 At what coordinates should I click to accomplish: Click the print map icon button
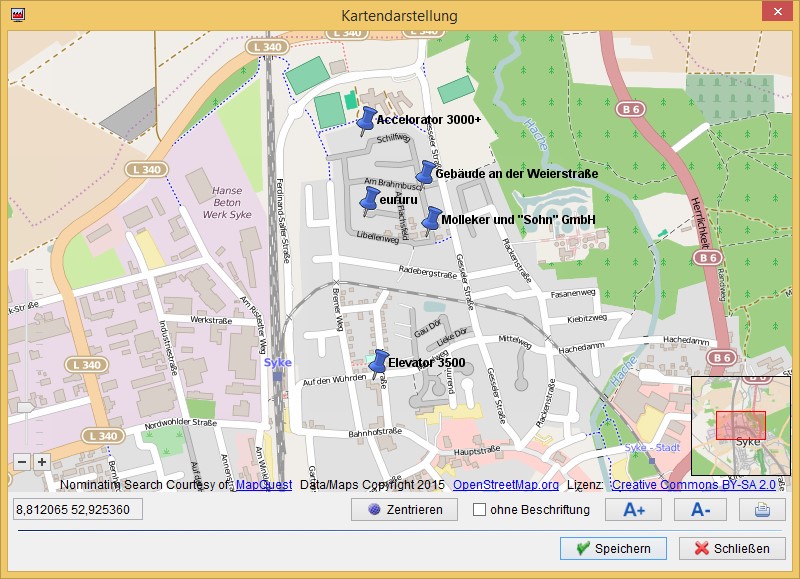point(762,510)
